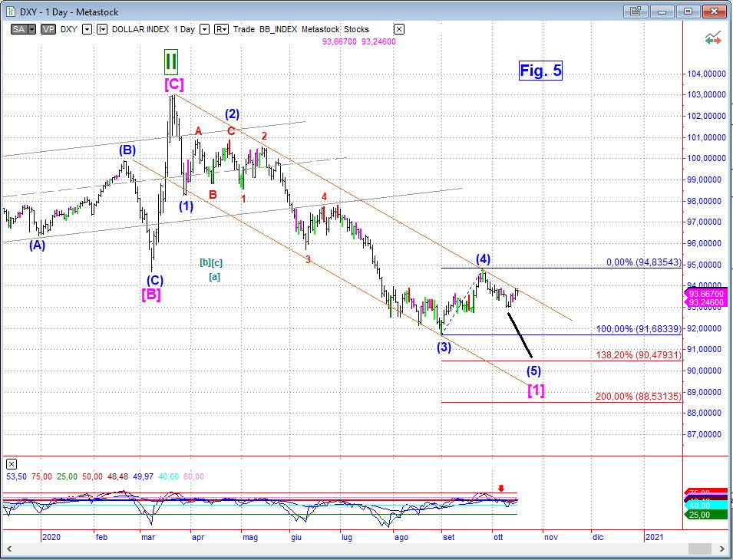The image size is (733, 560).
Task: Open the DXY symbol dropdown arrow
Action: click(87, 29)
